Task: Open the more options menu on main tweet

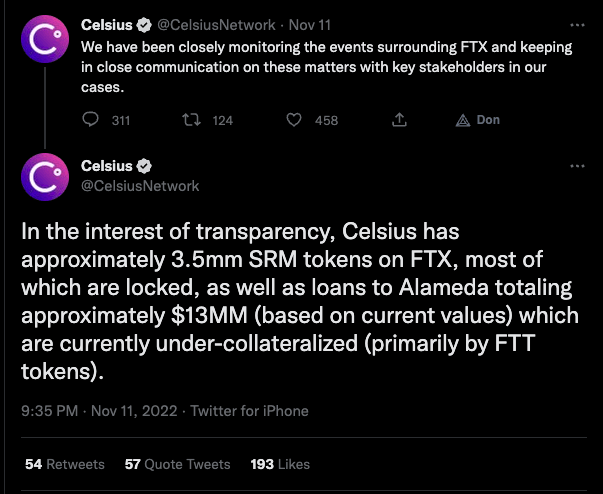Action: tap(577, 165)
